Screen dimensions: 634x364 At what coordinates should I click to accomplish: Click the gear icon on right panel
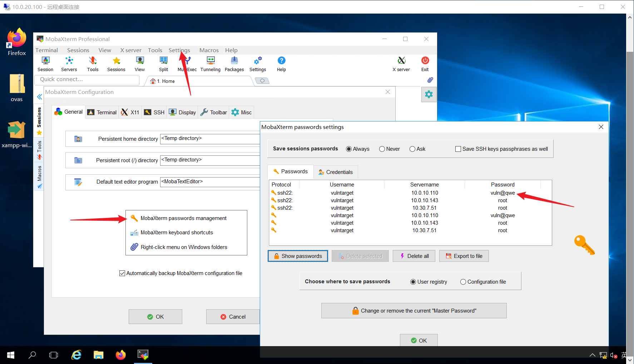[429, 94]
